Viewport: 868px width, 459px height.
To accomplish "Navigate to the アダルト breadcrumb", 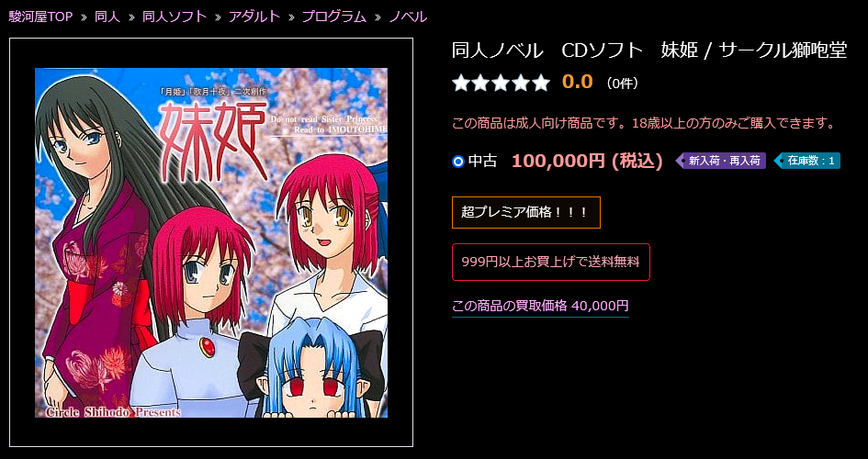I will click(x=254, y=17).
